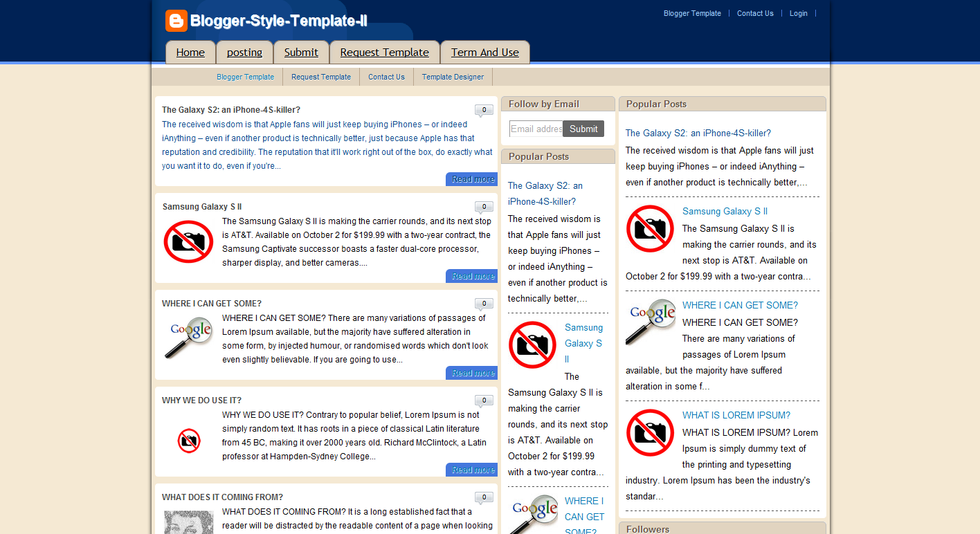Click Read more for Galaxy S2 post
Screen dimensions: 980x534
tap(471, 179)
